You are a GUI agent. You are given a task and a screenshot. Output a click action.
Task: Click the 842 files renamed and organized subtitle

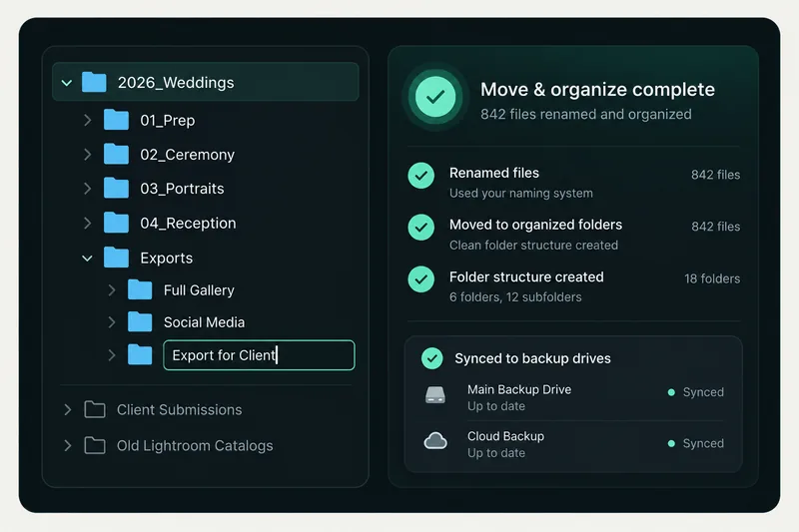(586, 114)
